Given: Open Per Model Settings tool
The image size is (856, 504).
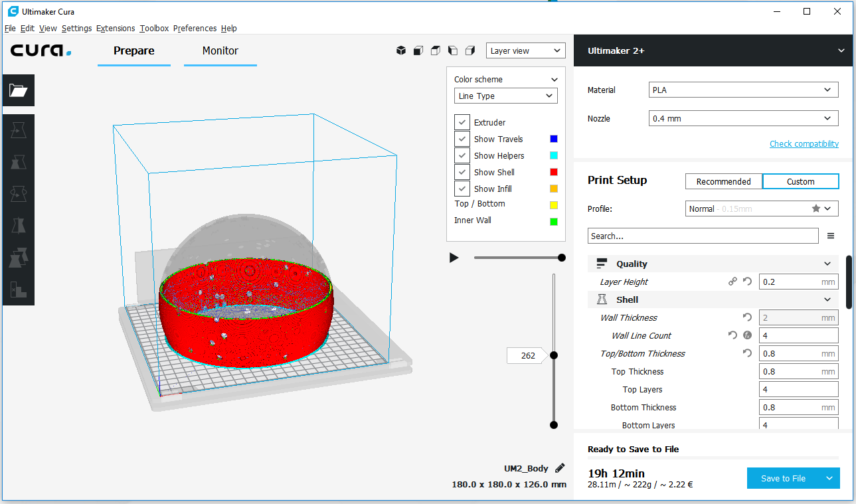Looking at the screenshot, I should pos(18,257).
